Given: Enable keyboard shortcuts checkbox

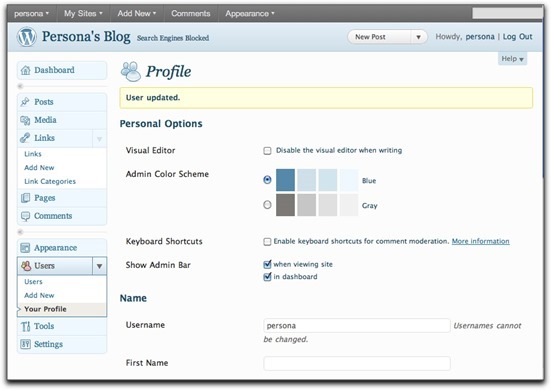Looking at the screenshot, I should [x=267, y=241].
